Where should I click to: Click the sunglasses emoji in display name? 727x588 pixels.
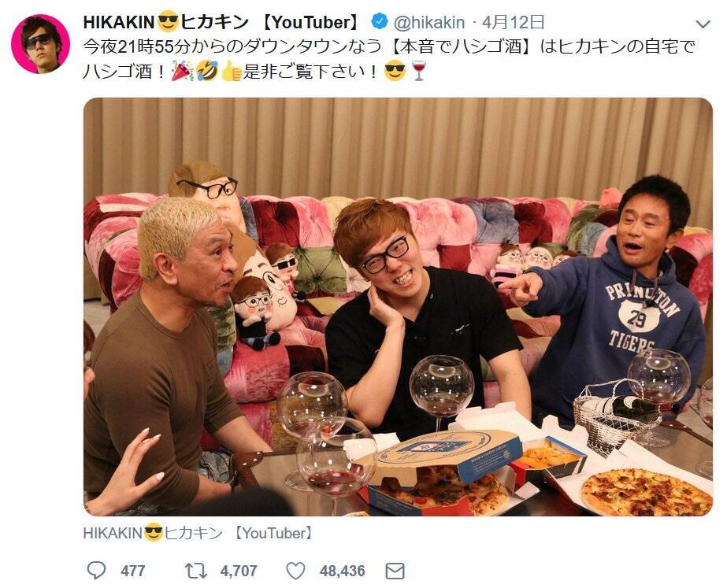click(168, 22)
